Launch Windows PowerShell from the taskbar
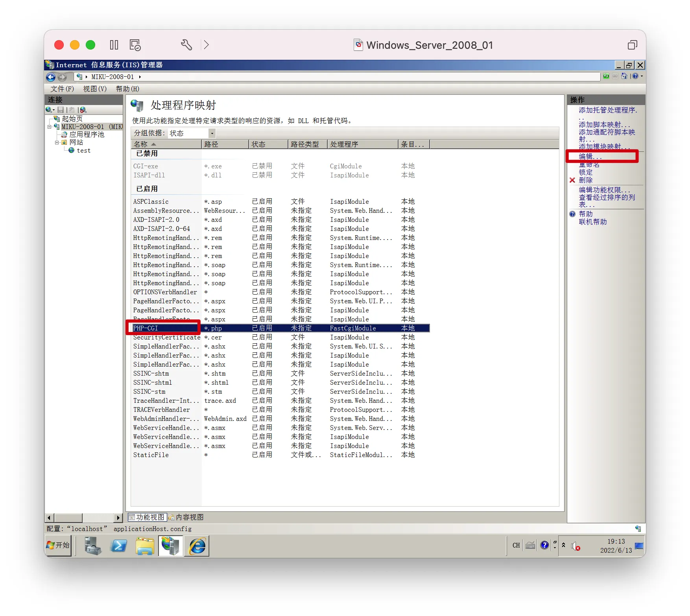The height and width of the screenshot is (616, 690). pos(119,546)
